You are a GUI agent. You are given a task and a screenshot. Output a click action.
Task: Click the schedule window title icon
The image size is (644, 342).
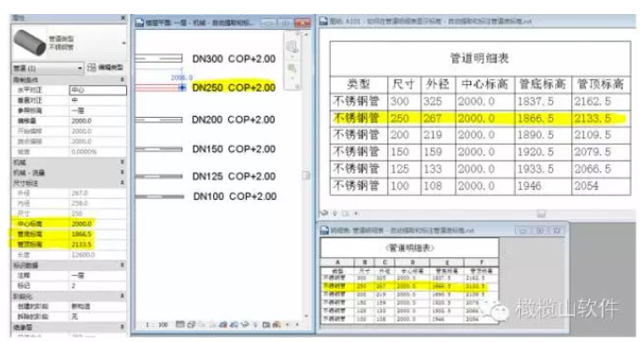click(x=325, y=230)
